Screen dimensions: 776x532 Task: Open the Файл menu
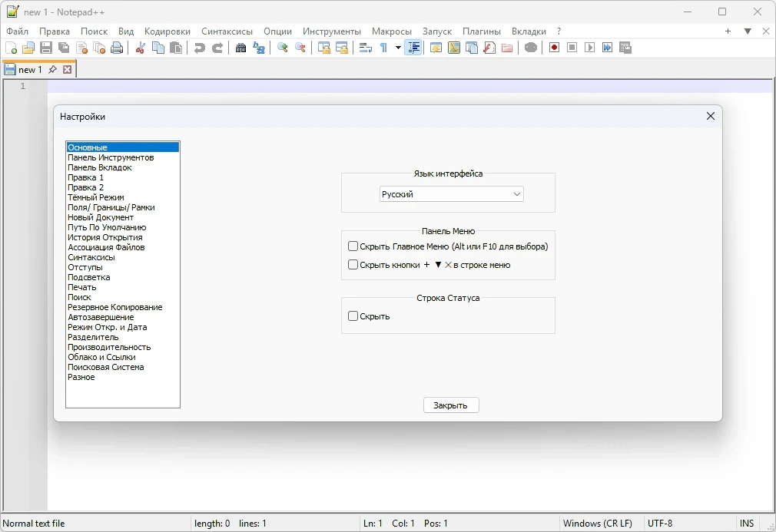(18, 31)
